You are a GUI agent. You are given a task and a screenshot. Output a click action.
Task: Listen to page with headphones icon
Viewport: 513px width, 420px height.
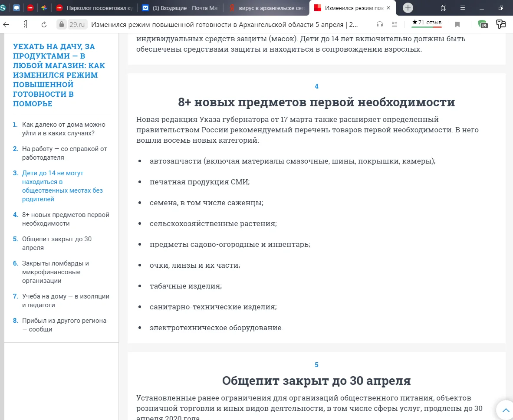coord(379,24)
